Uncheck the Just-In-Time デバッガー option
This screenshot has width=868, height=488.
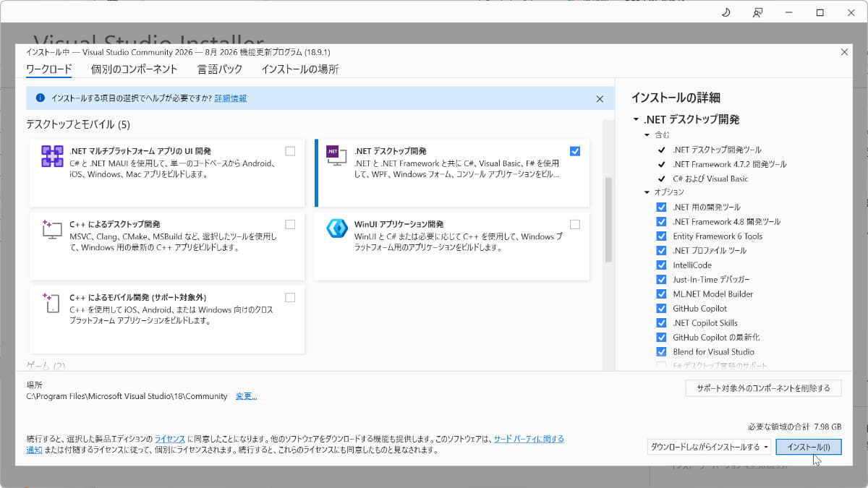(x=661, y=280)
